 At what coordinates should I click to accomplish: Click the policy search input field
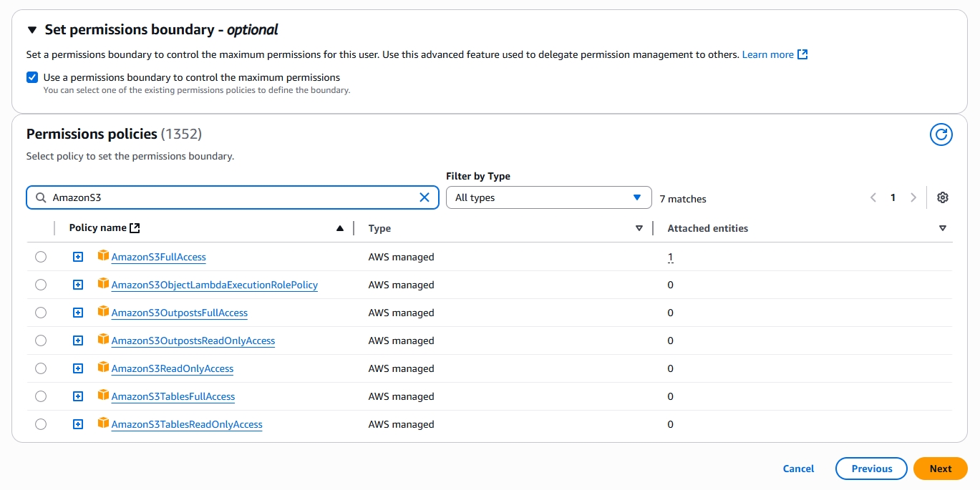tap(233, 197)
